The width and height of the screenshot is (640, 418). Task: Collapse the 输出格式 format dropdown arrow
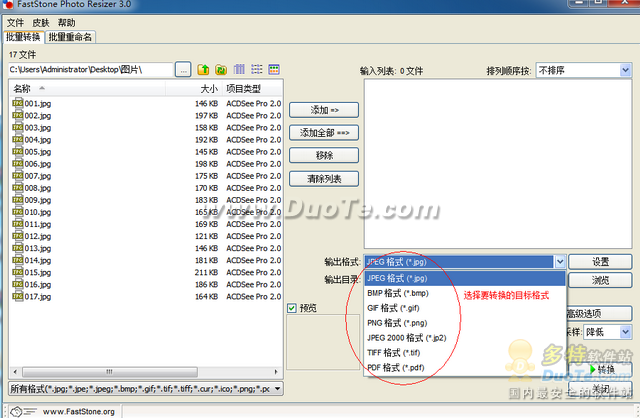(x=560, y=262)
